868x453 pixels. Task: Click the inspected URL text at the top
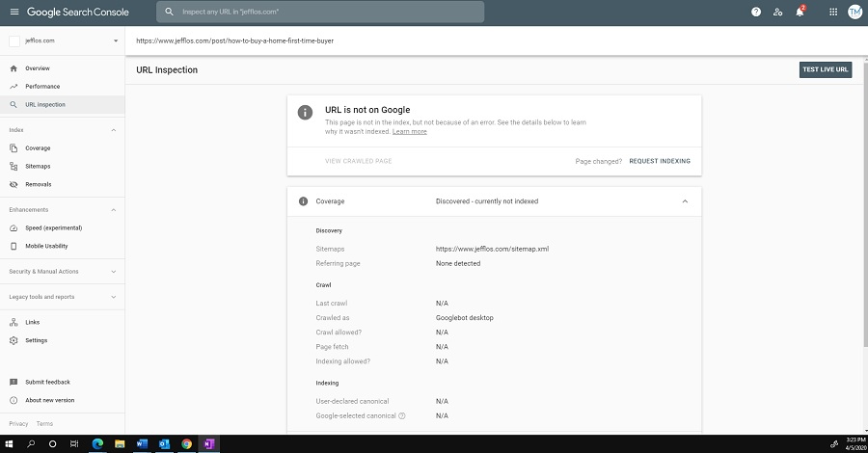click(234, 40)
